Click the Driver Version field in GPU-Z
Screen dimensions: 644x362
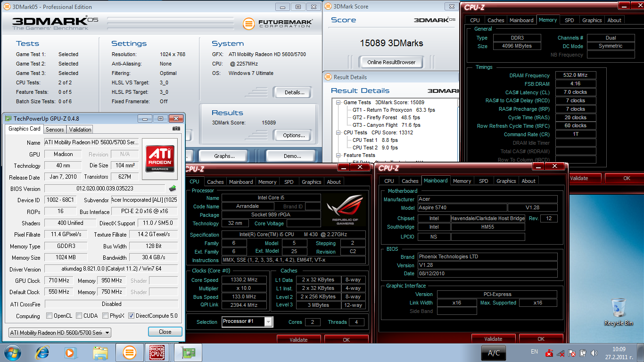tap(111, 269)
